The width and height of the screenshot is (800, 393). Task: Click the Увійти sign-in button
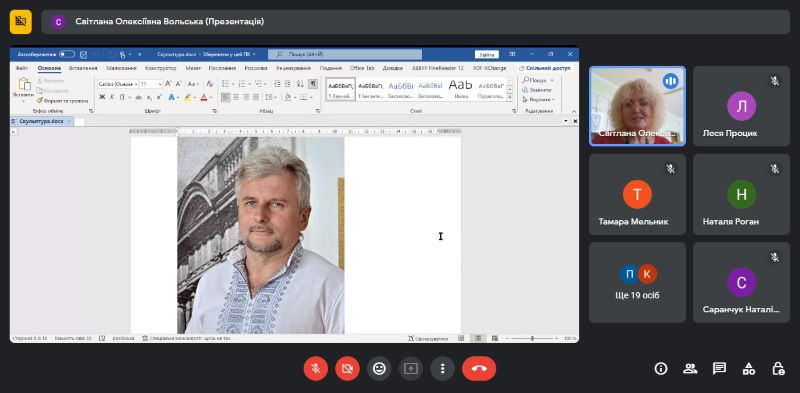486,55
